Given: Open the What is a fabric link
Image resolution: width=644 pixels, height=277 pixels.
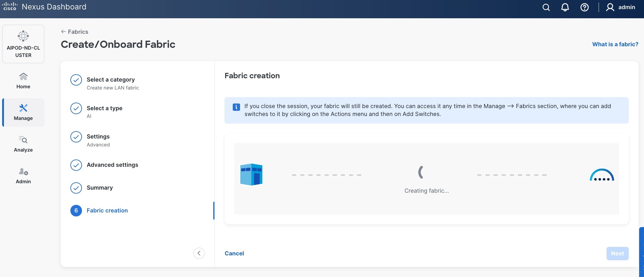Looking at the screenshot, I should click(x=615, y=44).
